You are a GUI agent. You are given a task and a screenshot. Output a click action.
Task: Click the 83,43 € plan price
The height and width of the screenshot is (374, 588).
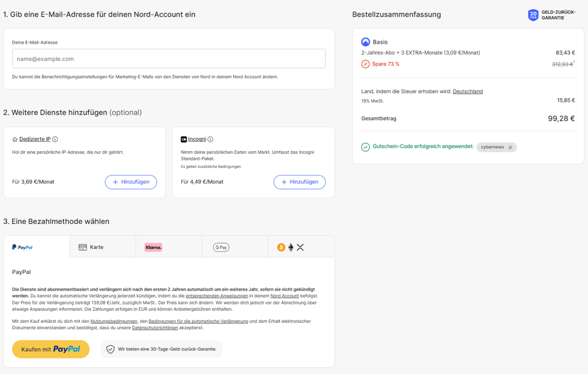pyautogui.click(x=565, y=53)
